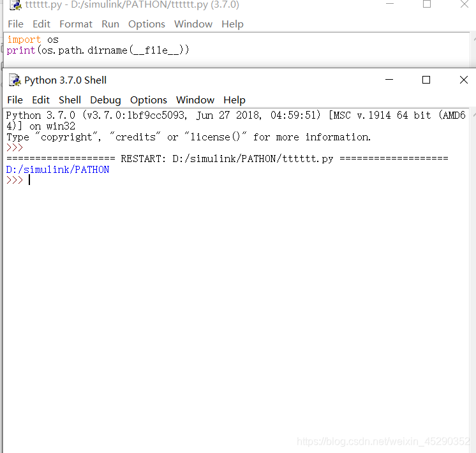476x453 pixels.
Task: Open the Shell menu
Action: click(70, 100)
